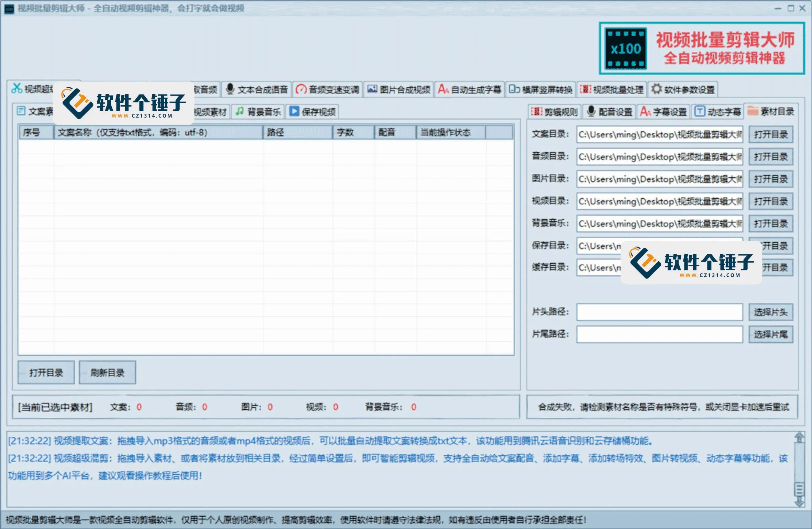This screenshot has width=812, height=529.
Task: Open directory for 文案目录
Action: click(x=771, y=134)
